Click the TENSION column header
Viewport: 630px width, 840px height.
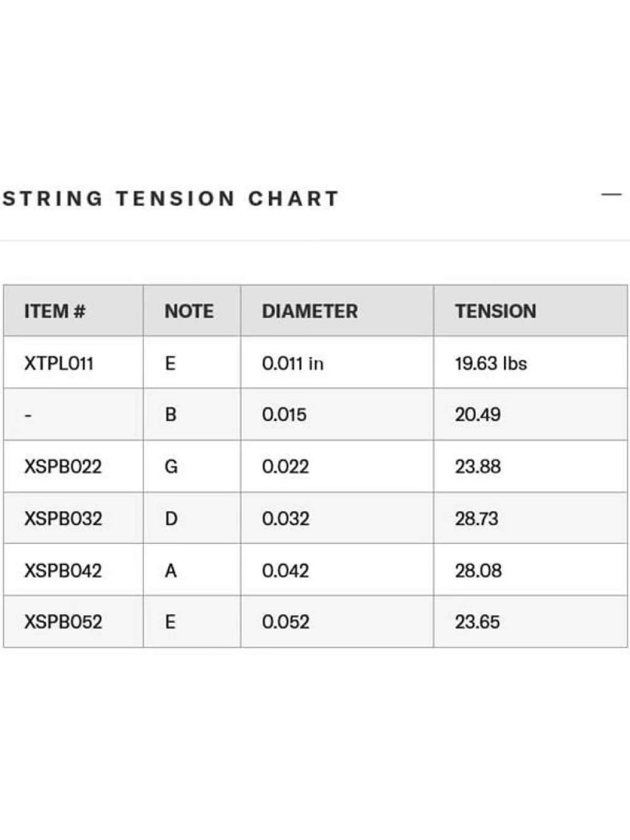point(495,311)
